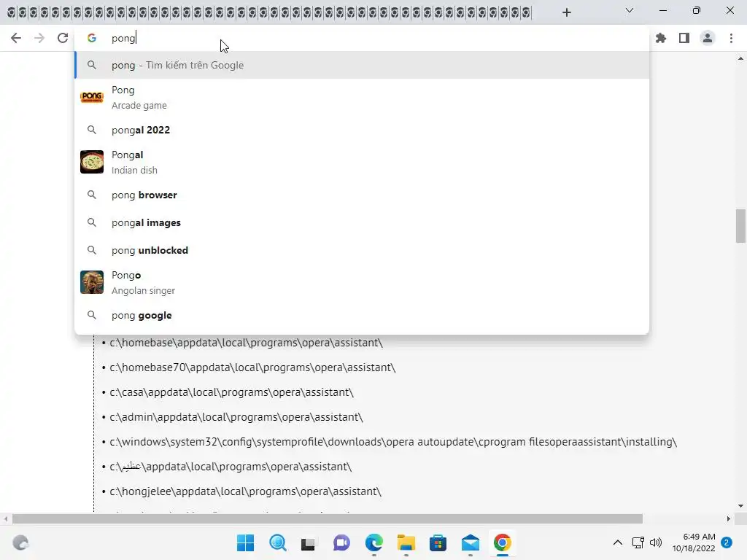Choose the Pongo Angolan singer suggestion
This screenshot has width=747, height=560.
362,282
